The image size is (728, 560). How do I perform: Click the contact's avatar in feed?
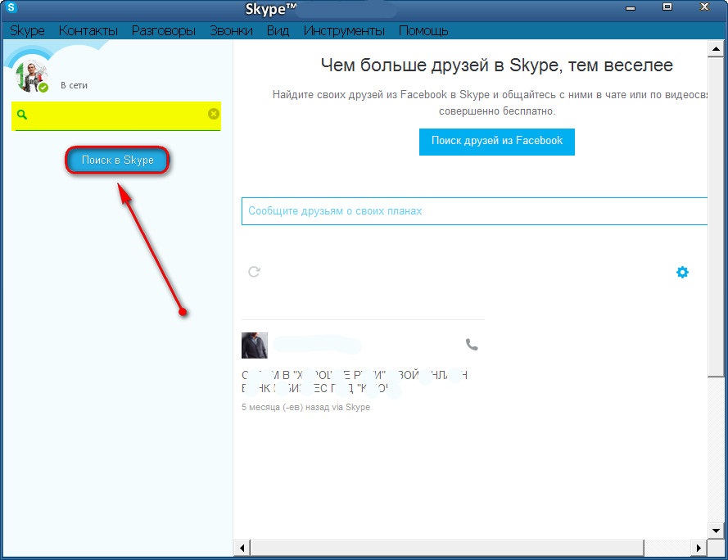point(255,345)
